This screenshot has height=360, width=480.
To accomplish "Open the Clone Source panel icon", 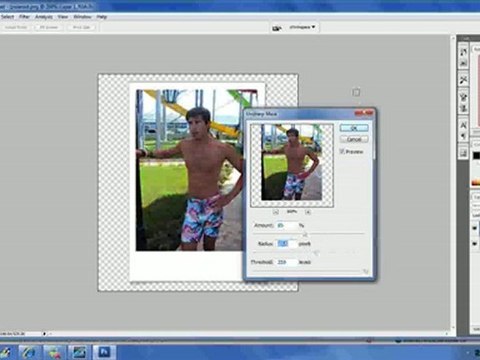I will tap(463, 108).
